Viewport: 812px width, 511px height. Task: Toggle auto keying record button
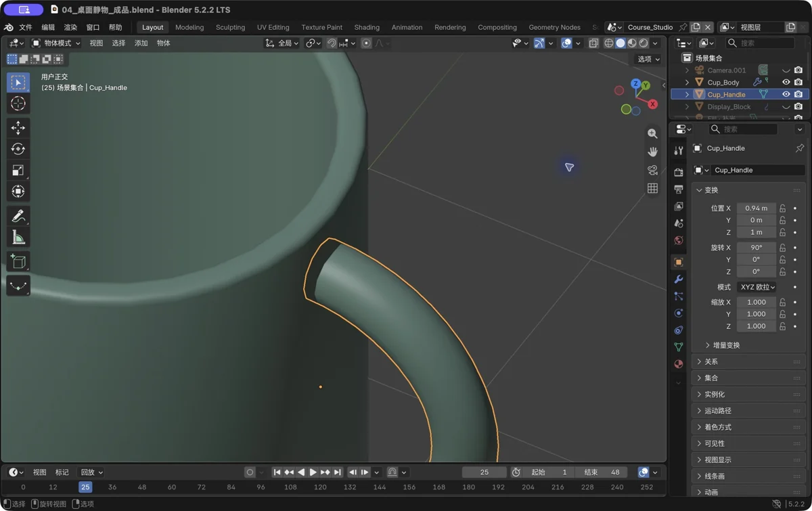coord(250,472)
